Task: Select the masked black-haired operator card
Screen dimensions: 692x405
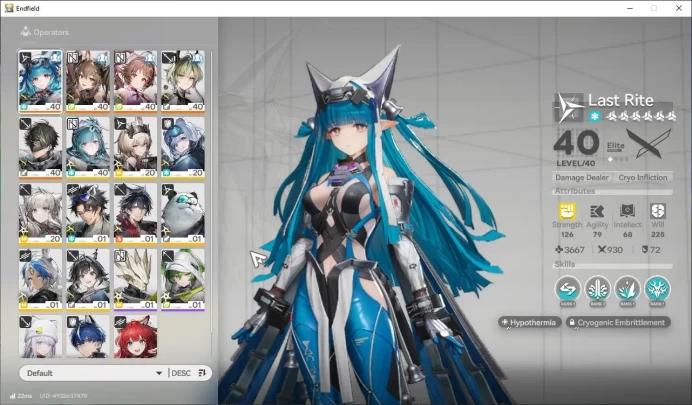Action: point(41,147)
